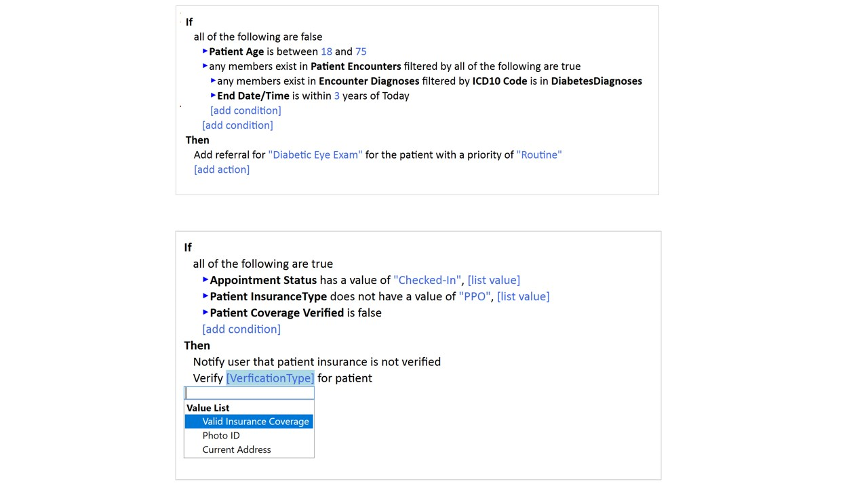Click the End Date/Time condition arrow
The height and width of the screenshot is (488, 868).
[x=213, y=96]
